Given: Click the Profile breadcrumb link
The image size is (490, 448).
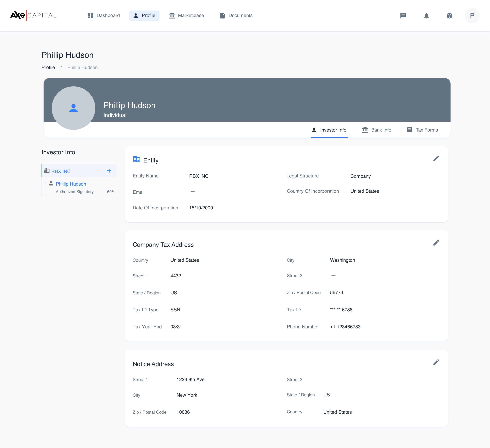Looking at the screenshot, I should (x=48, y=67).
